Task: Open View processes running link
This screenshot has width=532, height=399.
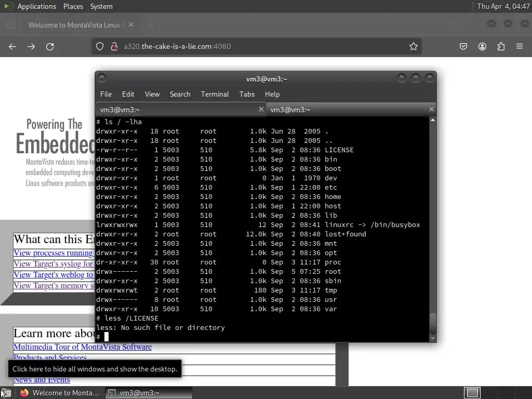Action: [54, 253]
